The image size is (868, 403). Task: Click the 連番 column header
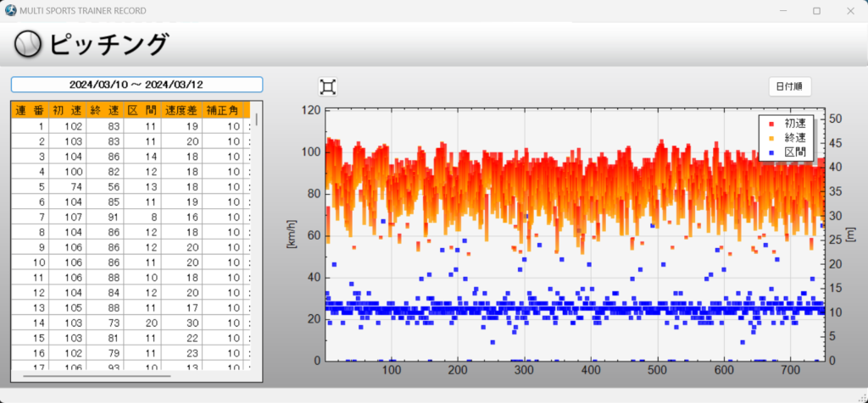(x=30, y=110)
